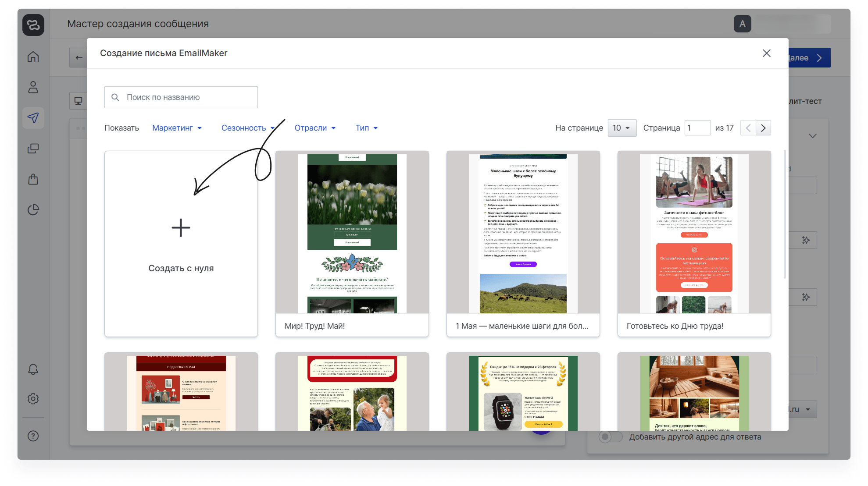This screenshot has height=486, width=868.
Task: Toggle add another reply address switch
Action: (611, 437)
